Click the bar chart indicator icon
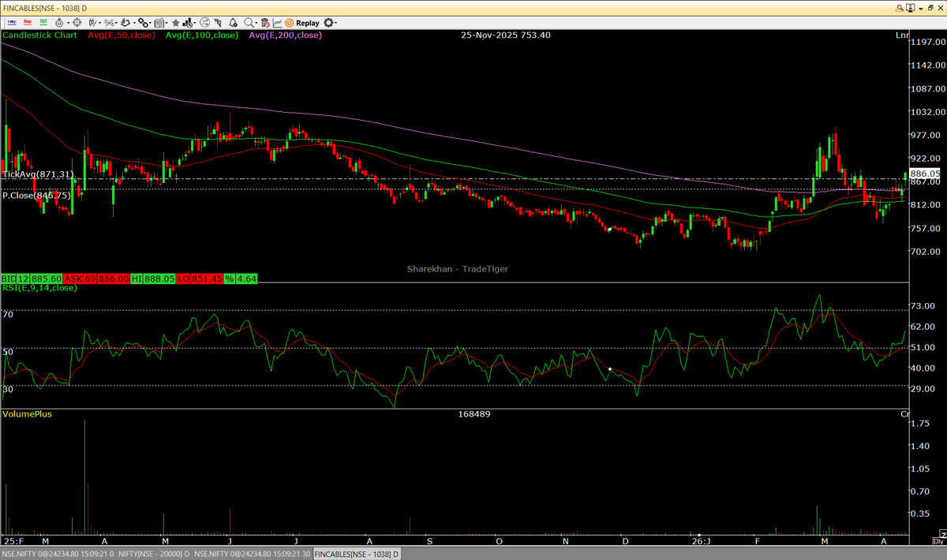The width and height of the screenshot is (947, 560). [188, 23]
